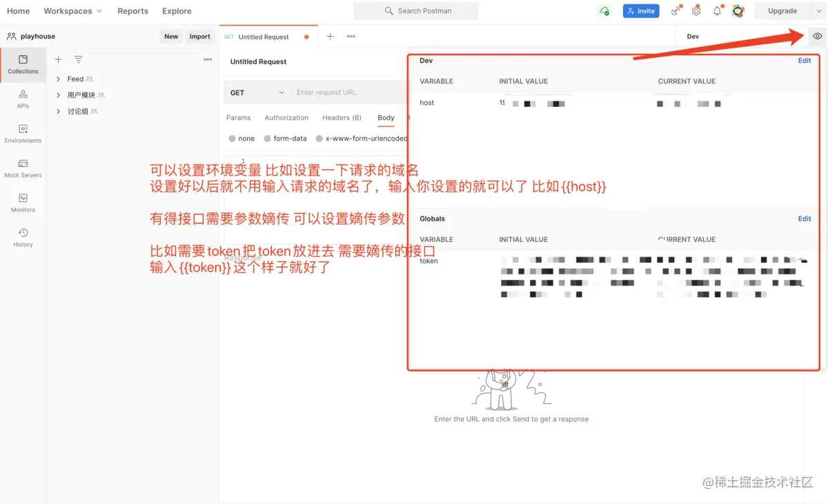828x504 pixels.
Task: Open the collections three-dot options menu
Action: 208,60
